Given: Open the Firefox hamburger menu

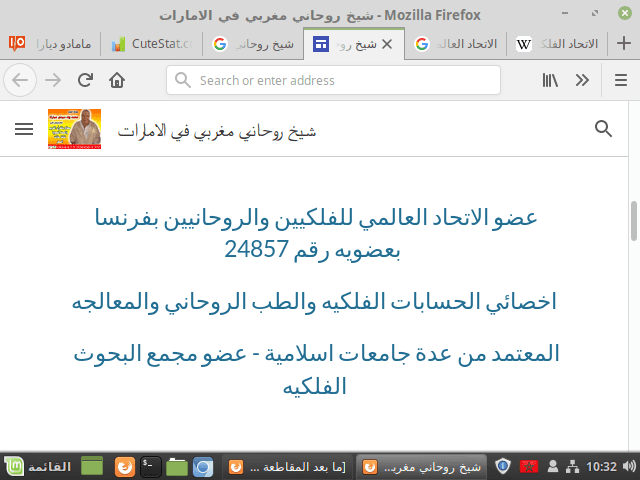Looking at the screenshot, I should (x=621, y=80).
